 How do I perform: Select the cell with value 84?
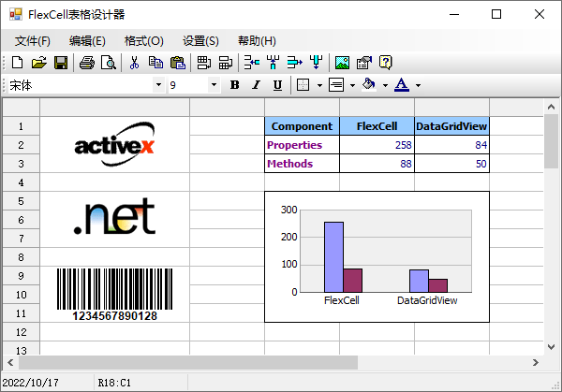pyautogui.click(x=452, y=145)
